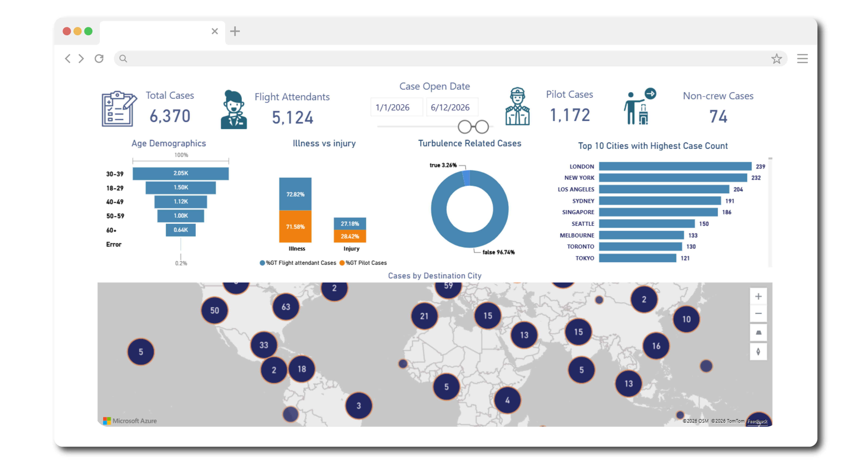The height and width of the screenshot is (473, 868).
Task: Edit the end date 6/12/2026 field
Action: [x=452, y=107]
